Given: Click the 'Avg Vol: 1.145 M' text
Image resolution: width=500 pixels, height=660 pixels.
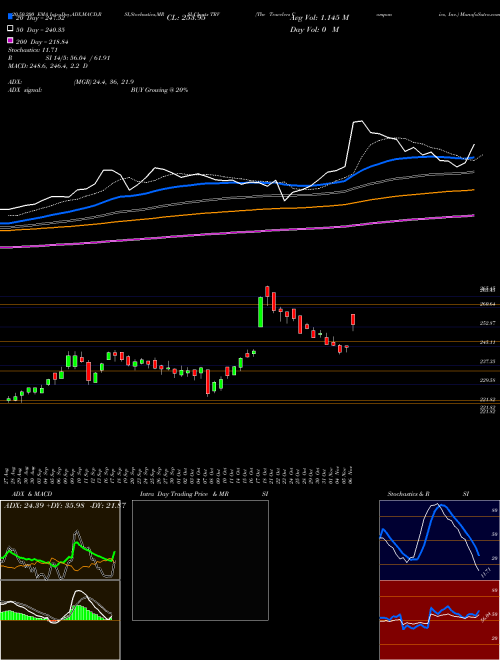Looking at the screenshot, I should pos(320,18).
